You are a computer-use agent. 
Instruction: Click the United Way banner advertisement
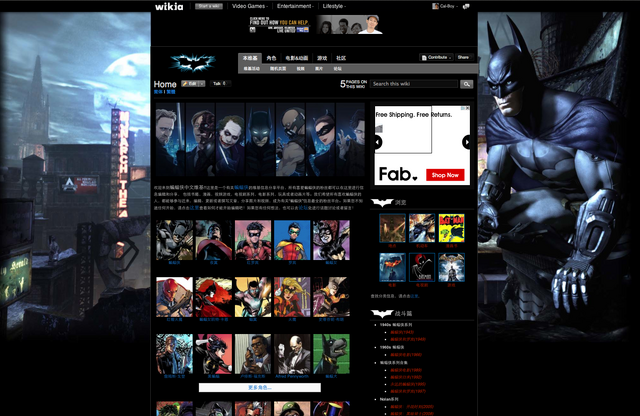316,25
